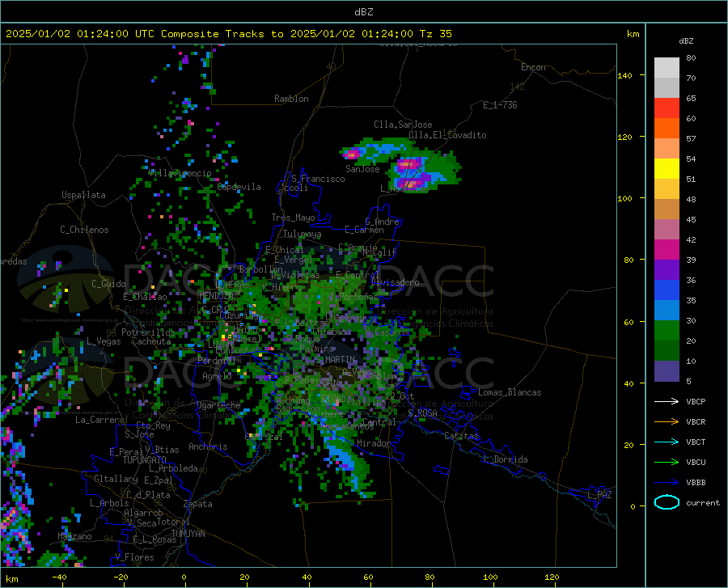Click the 'Tres_Mayo' map label
Screen dimensions: 728x588
click(293, 218)
